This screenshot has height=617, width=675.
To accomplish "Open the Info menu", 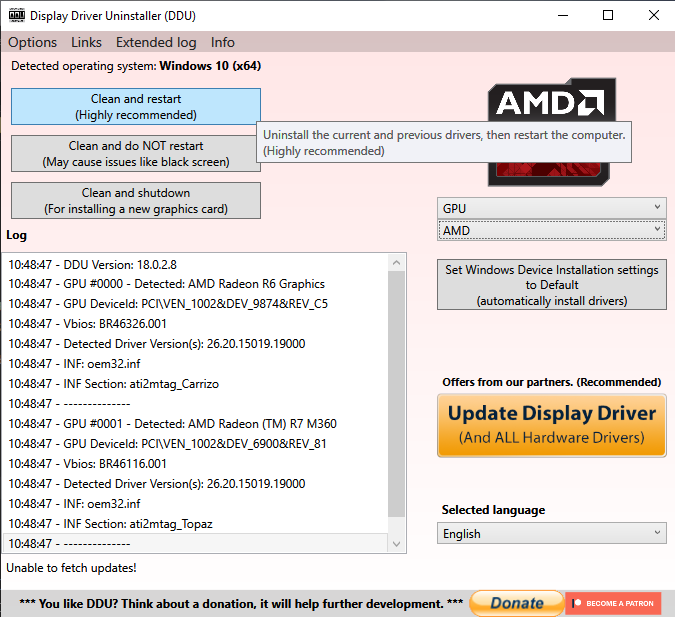I will tap(223, 42).
